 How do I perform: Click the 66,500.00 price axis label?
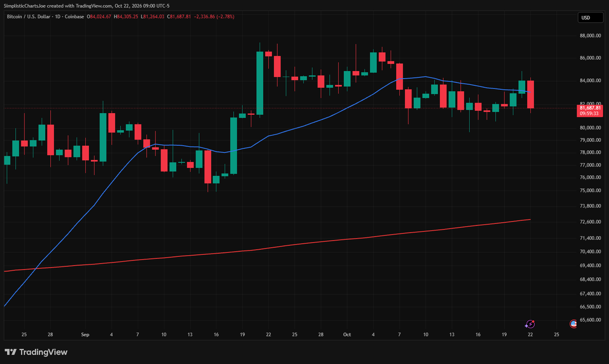point(590,307)
